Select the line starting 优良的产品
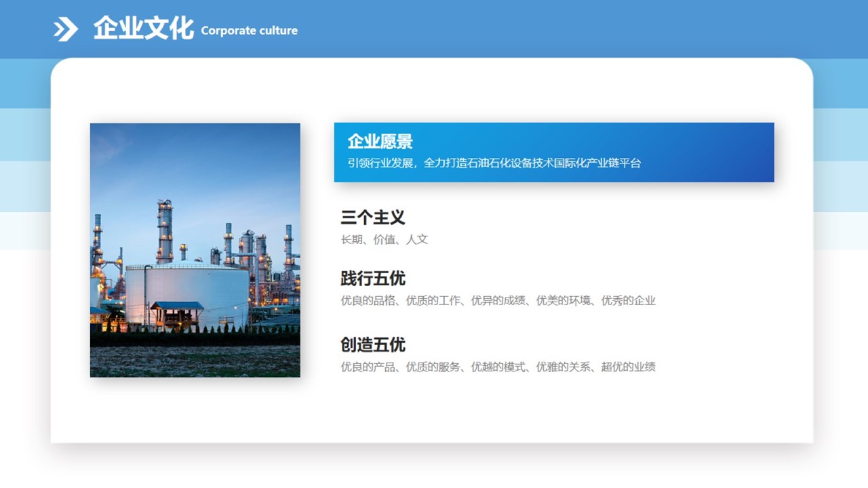Screen dimensions: 868x488 click(x=498, y=367)
